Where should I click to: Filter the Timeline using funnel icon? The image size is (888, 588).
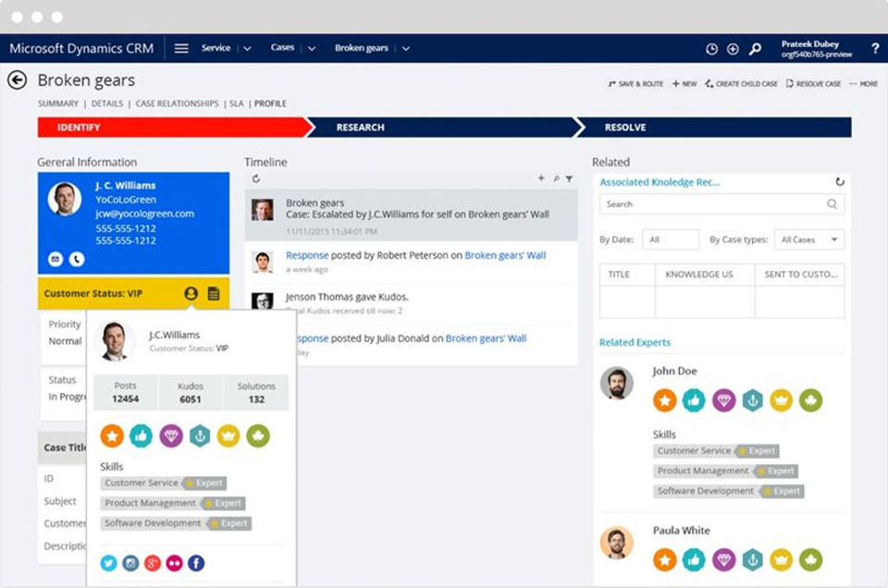click(569, 178)
